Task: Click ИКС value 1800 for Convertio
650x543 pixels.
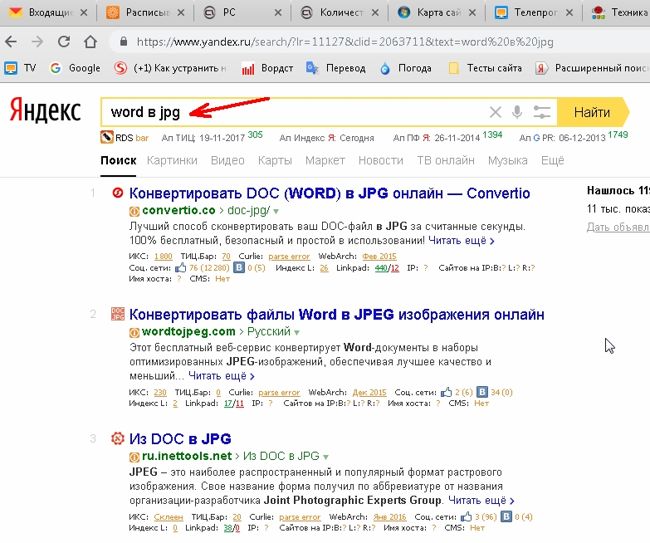Action: tap(163, 256)
